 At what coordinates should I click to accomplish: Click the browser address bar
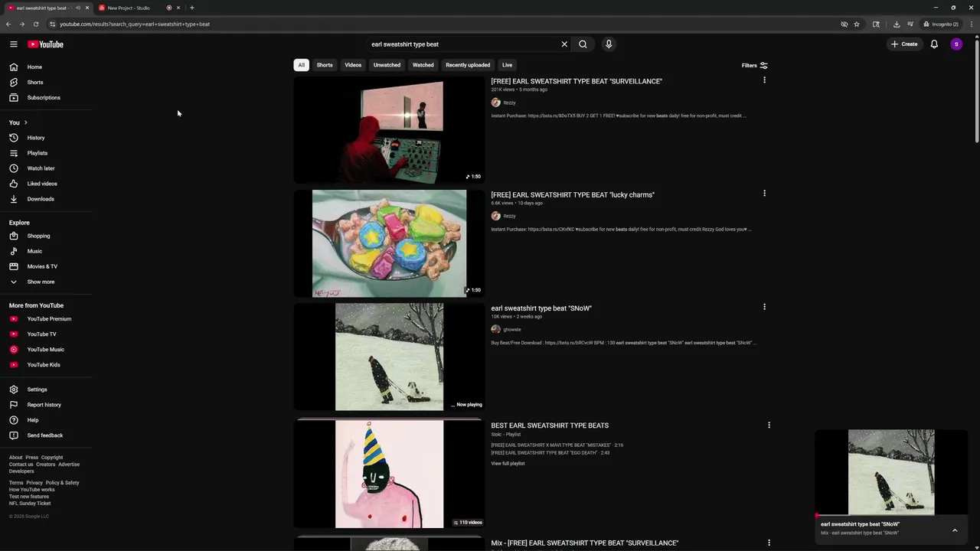point(444,24)
